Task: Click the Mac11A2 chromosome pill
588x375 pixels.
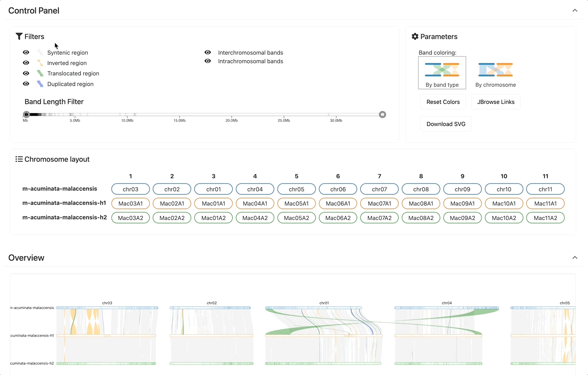Action: pyautogui.click(x=546, y=218)
